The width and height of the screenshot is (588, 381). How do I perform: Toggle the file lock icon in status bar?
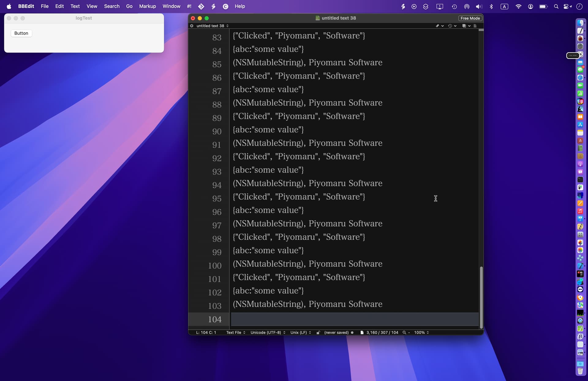click(x=318, y=333)
